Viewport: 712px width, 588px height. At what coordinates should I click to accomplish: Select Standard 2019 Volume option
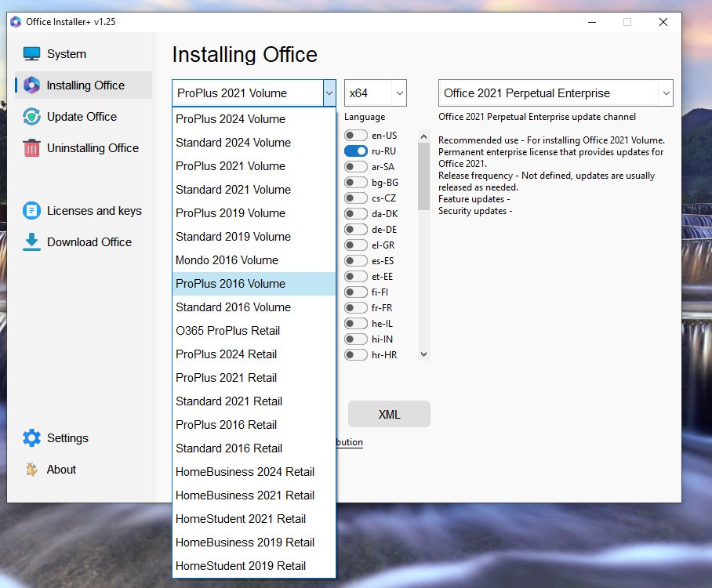pos(254,237)
